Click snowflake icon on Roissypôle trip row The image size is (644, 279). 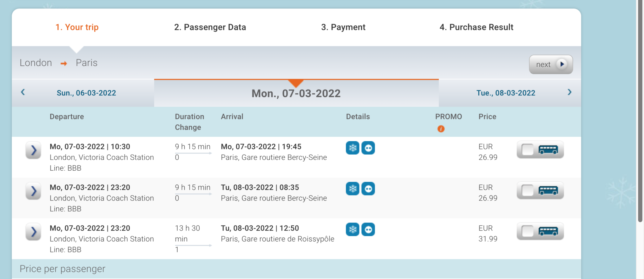[x=353, y=229]
